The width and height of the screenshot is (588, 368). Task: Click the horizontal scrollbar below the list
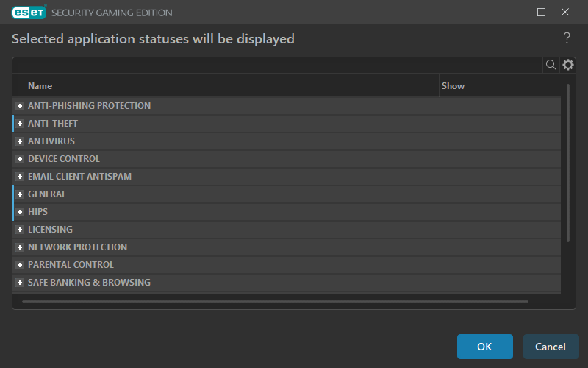[x=275, y=302]
